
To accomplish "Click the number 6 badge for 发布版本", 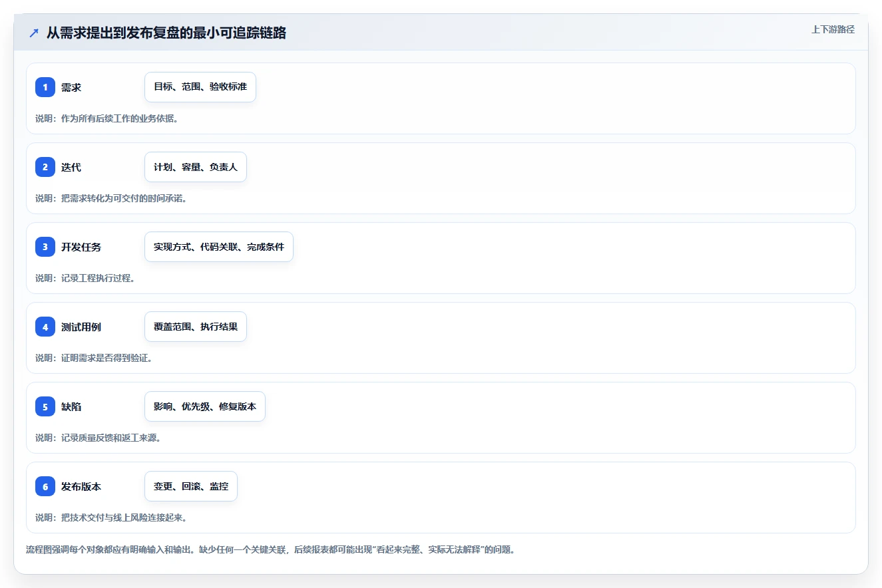I will tap(45, 486).
